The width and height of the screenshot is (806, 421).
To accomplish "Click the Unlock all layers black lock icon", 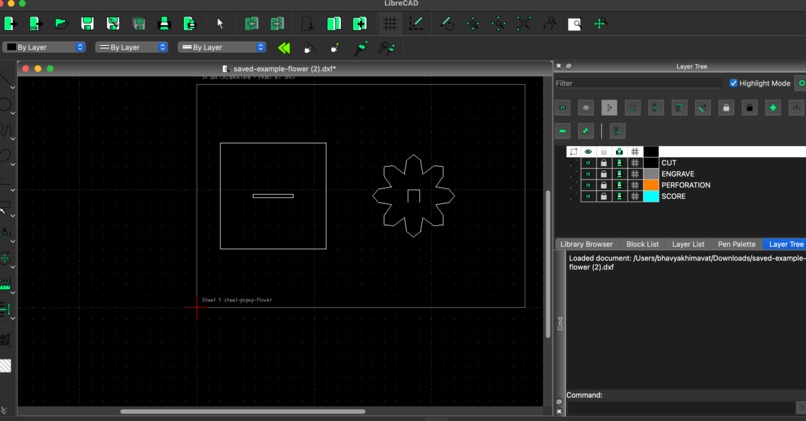I will [x=749, y=108].
